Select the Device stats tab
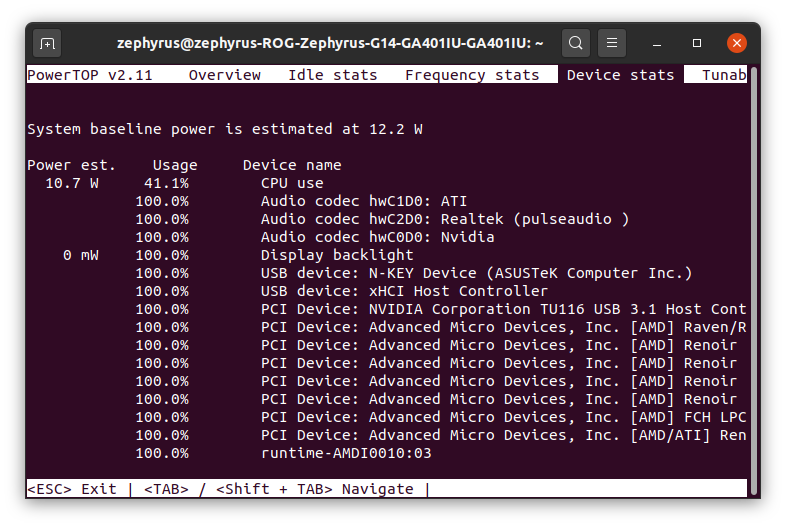The width and height of the screenshot is (786, 527). click(620, 75)
